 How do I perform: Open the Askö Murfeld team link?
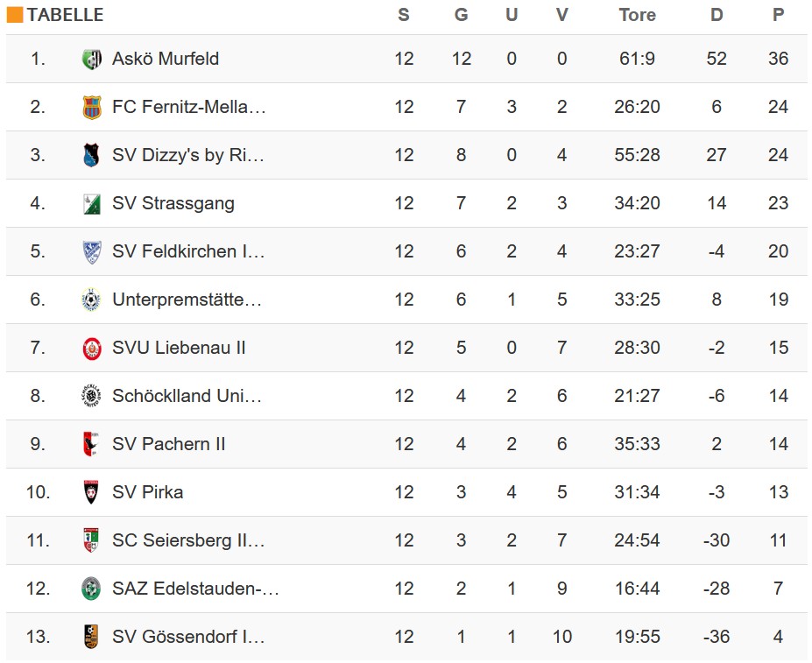166,60
